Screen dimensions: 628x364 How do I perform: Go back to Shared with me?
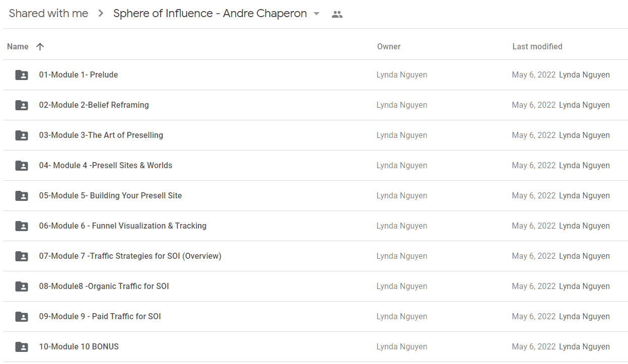click(x=48, y=14)
